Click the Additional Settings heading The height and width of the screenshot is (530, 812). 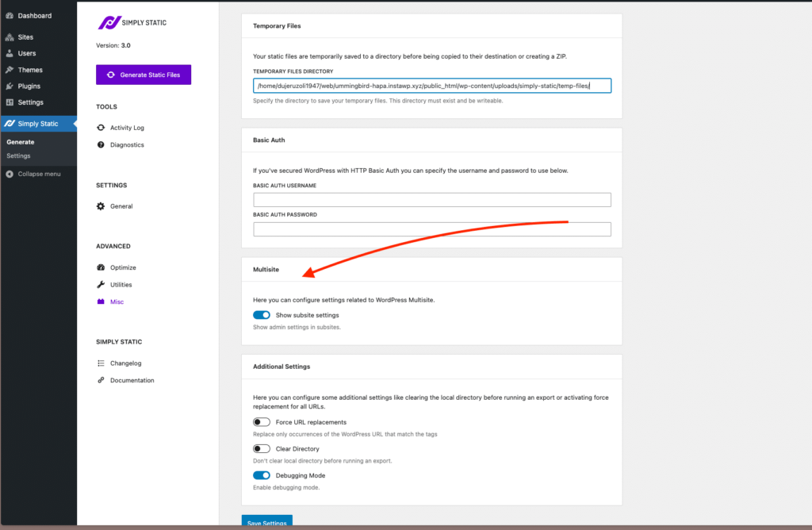tap(282, 367)
